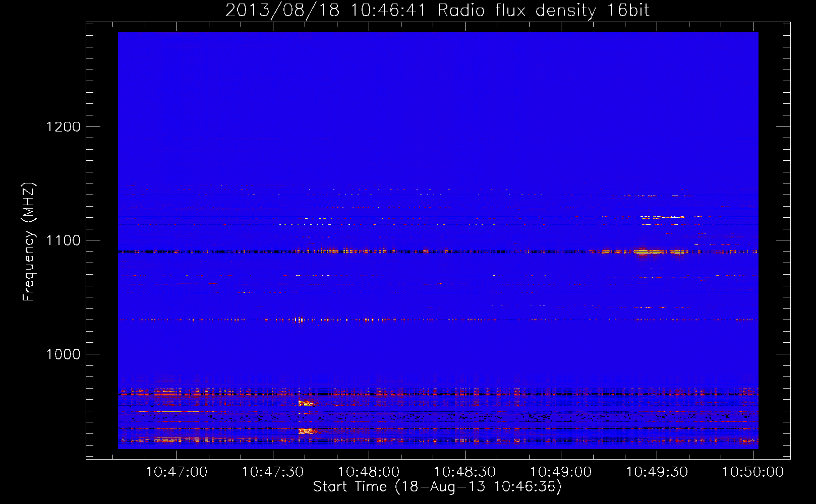Click the 10:49:00 time tick label
The height and width of the screenshot is (504, 816).
(561, 472)
